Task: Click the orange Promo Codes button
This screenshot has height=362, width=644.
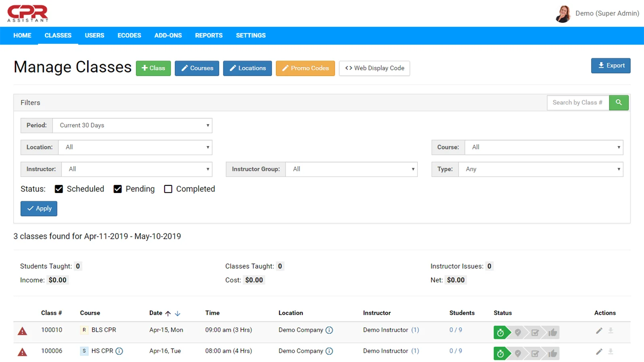Action: pos(305,68)
